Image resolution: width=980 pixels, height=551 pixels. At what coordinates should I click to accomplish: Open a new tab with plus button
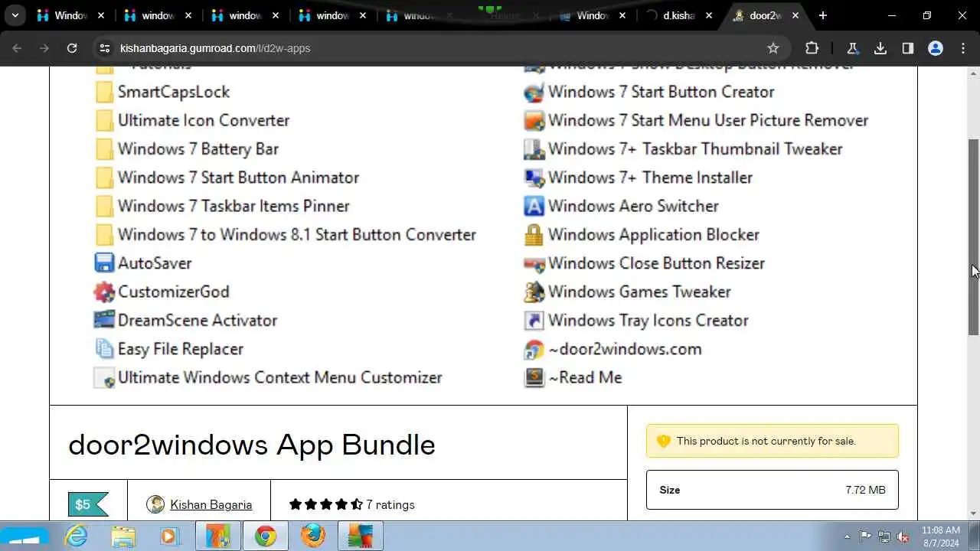pos(823,15)
